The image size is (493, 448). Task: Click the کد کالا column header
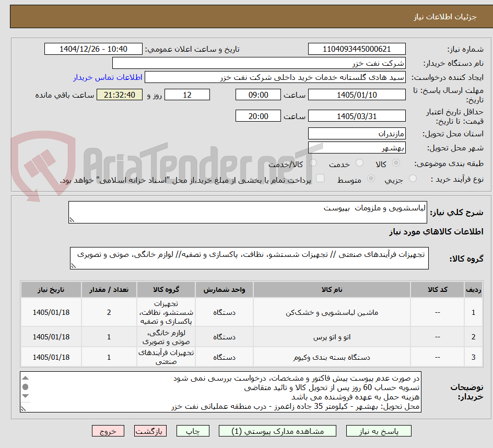[437, 290]
